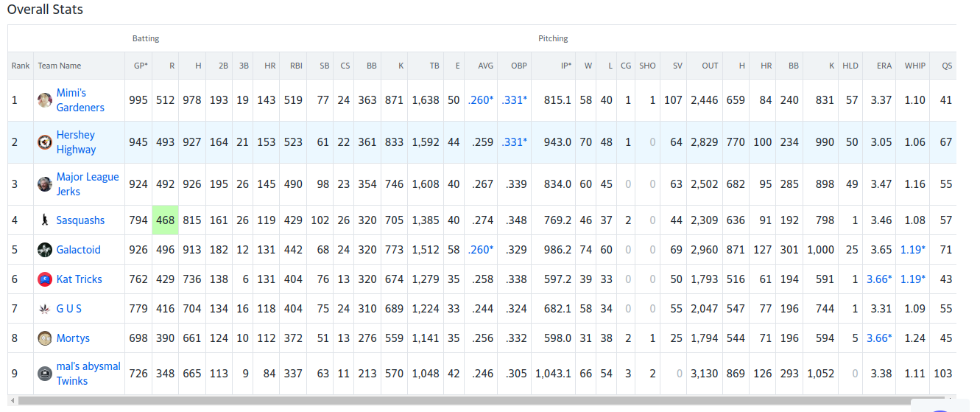Click Galactoid 1,000 strikeouts cell

pos(821,250)
